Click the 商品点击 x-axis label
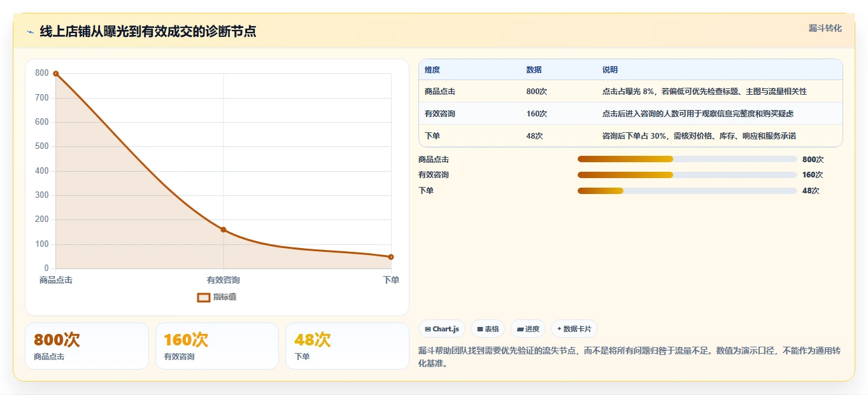The width and height of the screenshot is (868, 395). tap(56, 280)
